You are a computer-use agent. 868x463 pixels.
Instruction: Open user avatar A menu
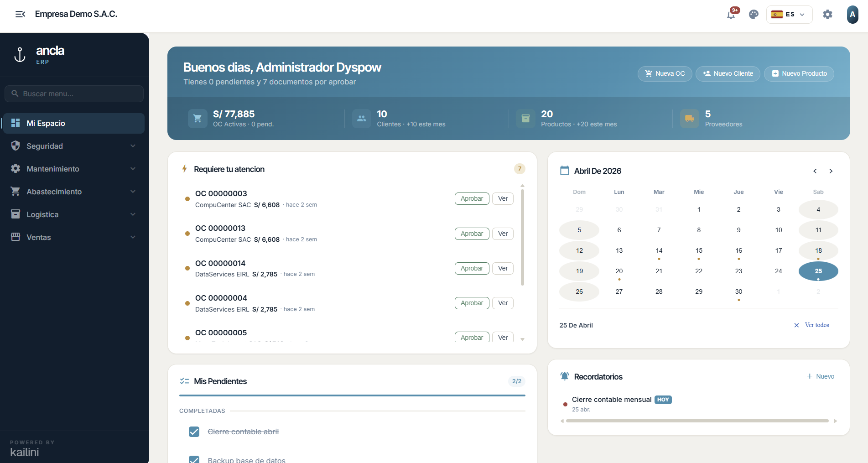coord(852,15)
